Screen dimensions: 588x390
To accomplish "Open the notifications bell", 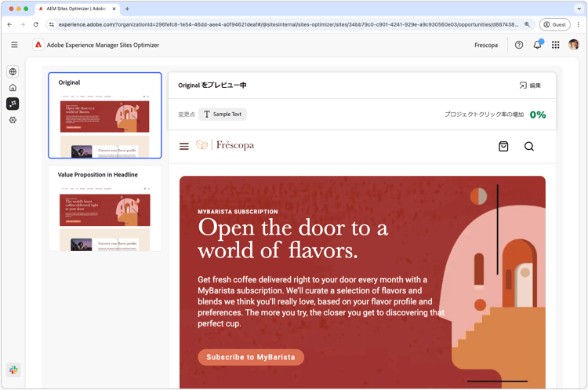I will (537, 45).
